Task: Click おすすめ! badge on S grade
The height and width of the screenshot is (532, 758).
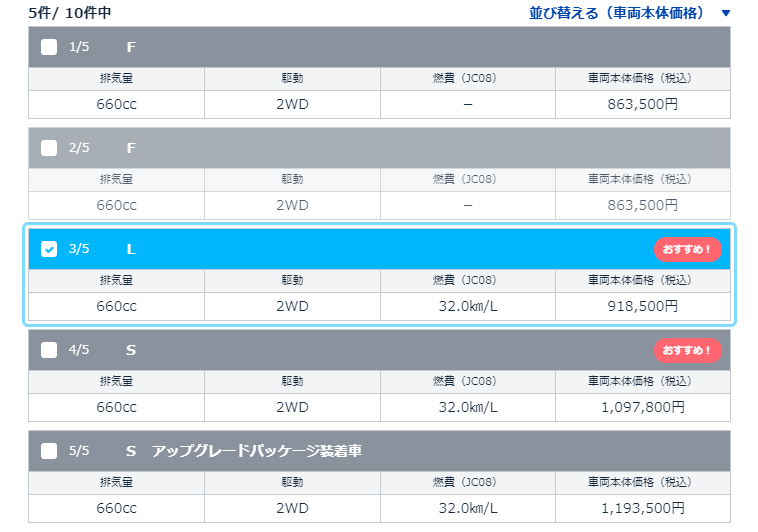Action: (687, 350)
